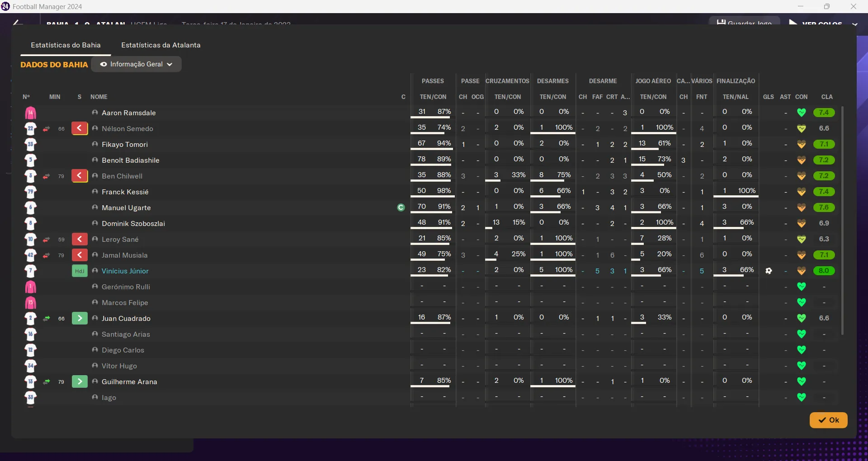Click the PASSES group header

(x=433, y=81)
